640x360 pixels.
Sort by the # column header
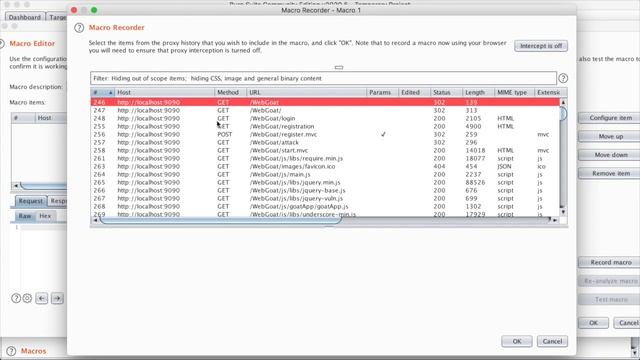(x=102, y=93)
